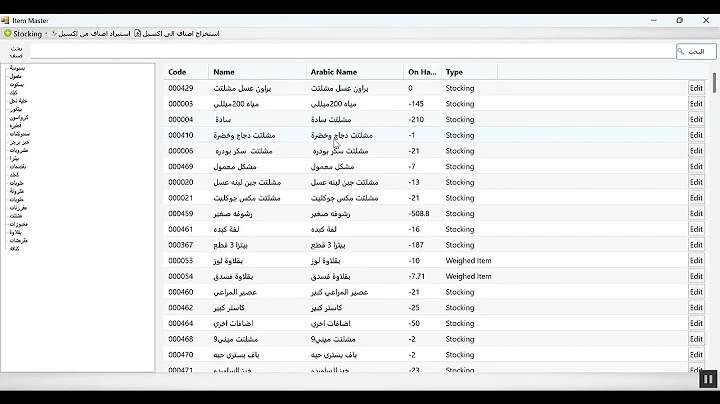Click the البحث search button
Viewport: 720px width, 404px height.
pyautogui.click(x=696, y=51)
